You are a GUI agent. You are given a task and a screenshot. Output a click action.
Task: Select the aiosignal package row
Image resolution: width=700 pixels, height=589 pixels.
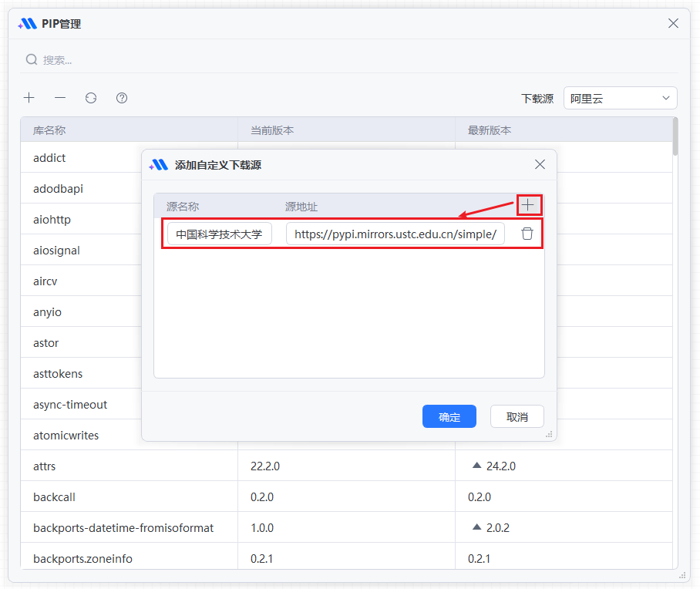[81, 250]
